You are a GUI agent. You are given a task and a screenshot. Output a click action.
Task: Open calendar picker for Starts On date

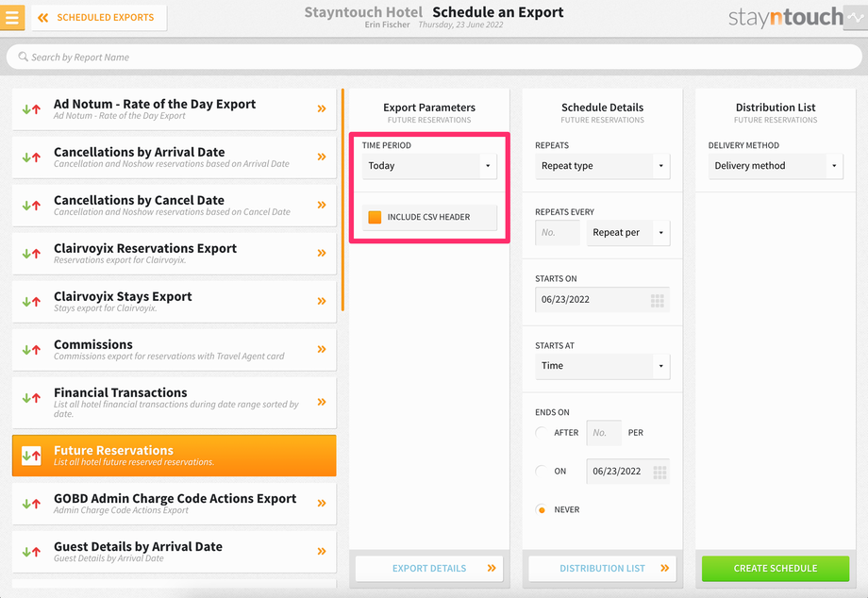click(657, 300)
